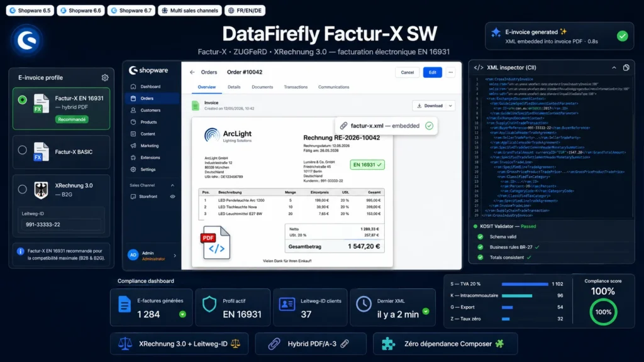This screenshot has height=362, width=644.
Task: Click the Marketing megaphone icon
Action: (133, 146)
